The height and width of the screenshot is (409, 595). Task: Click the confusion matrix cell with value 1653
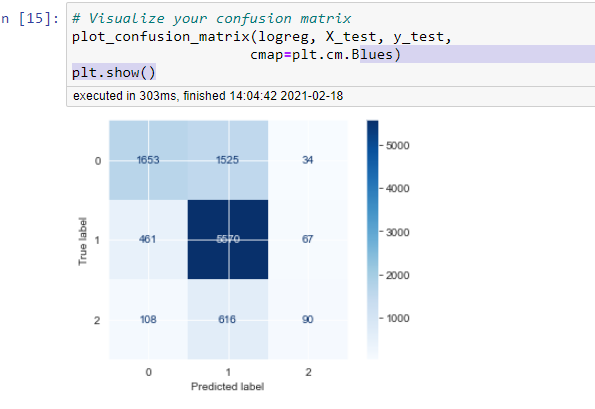point(148,160)
